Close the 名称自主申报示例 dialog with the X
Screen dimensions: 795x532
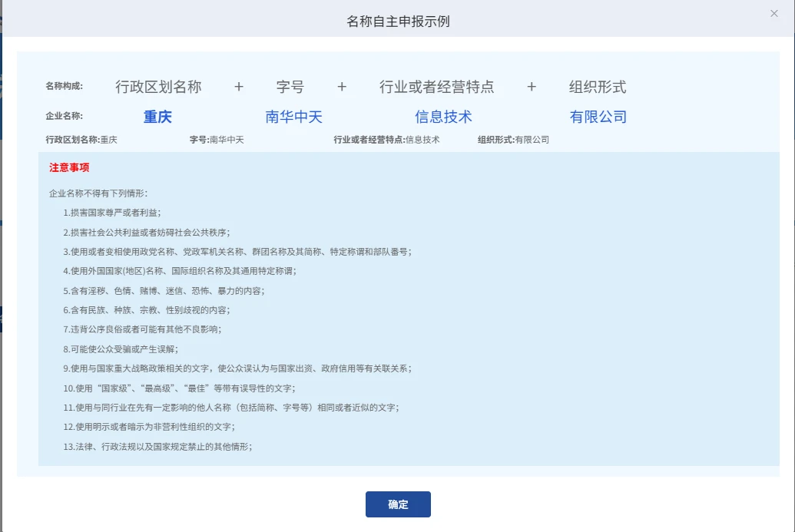tap(774, 13)
